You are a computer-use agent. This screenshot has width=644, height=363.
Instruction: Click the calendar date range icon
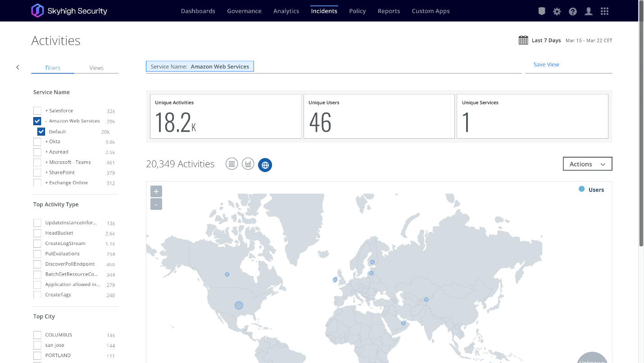tap(523, 40)
